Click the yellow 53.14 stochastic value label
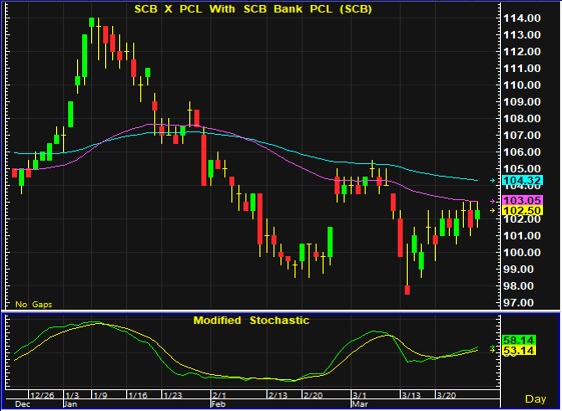The image size is (562, 411). [x=519, y=350]
